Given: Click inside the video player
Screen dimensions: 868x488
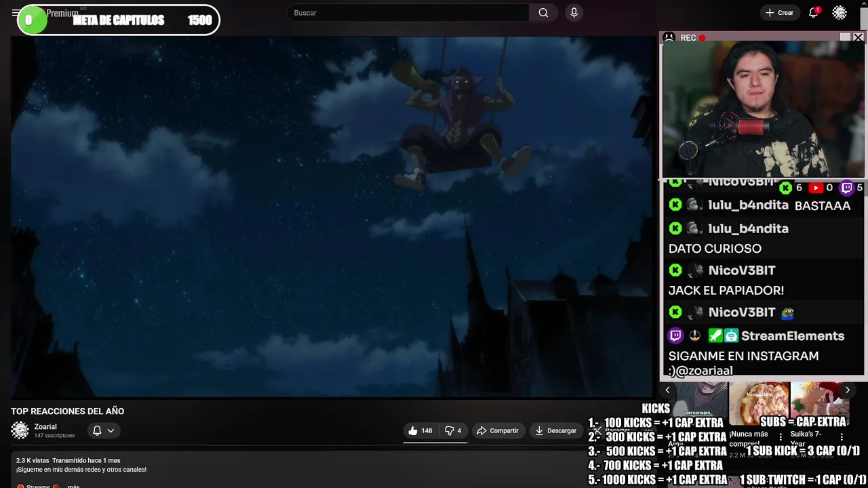Looking at the screenshot, I should click(x=332, y=216).
